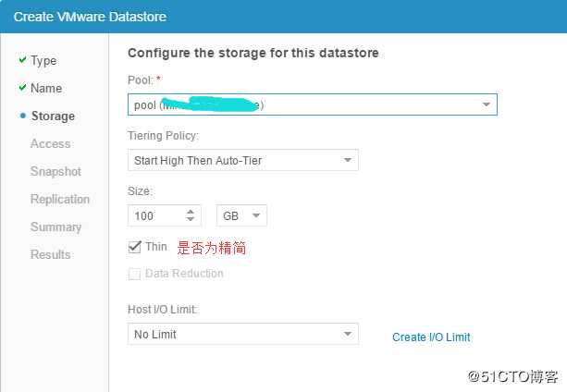Decrease size with the down stepper arrow

click(x=191, y=219)
